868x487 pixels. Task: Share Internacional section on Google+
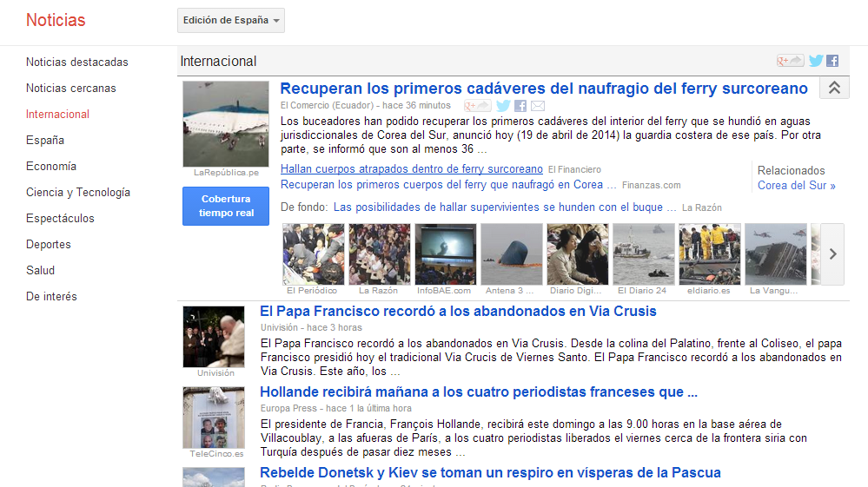[x=790, y=61]
